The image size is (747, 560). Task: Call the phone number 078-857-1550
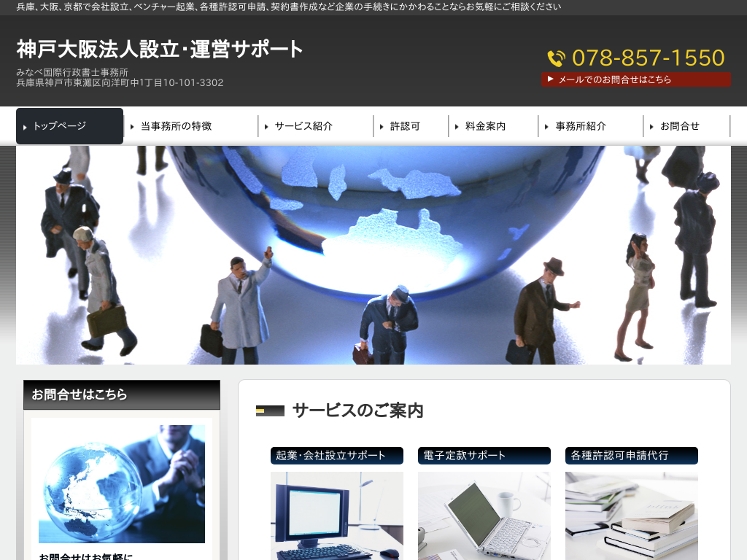(648, 58)
